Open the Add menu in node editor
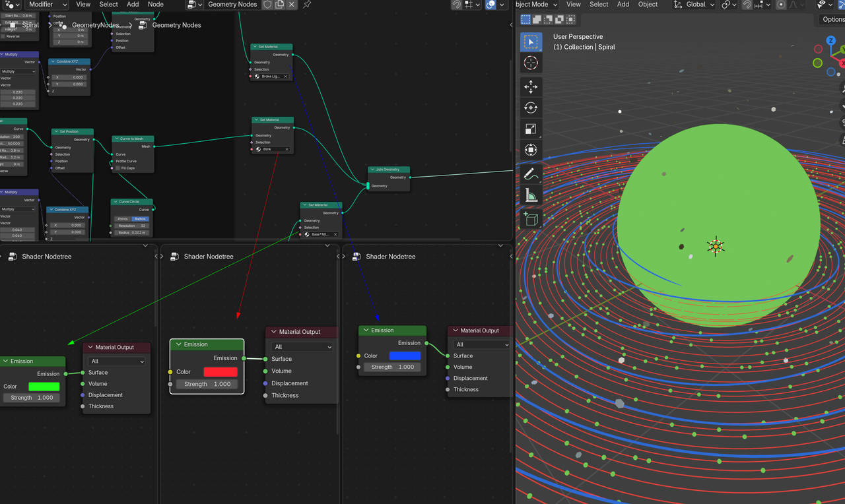The height and width of the screenshot is (504, 845). click(x=133, y=5)
